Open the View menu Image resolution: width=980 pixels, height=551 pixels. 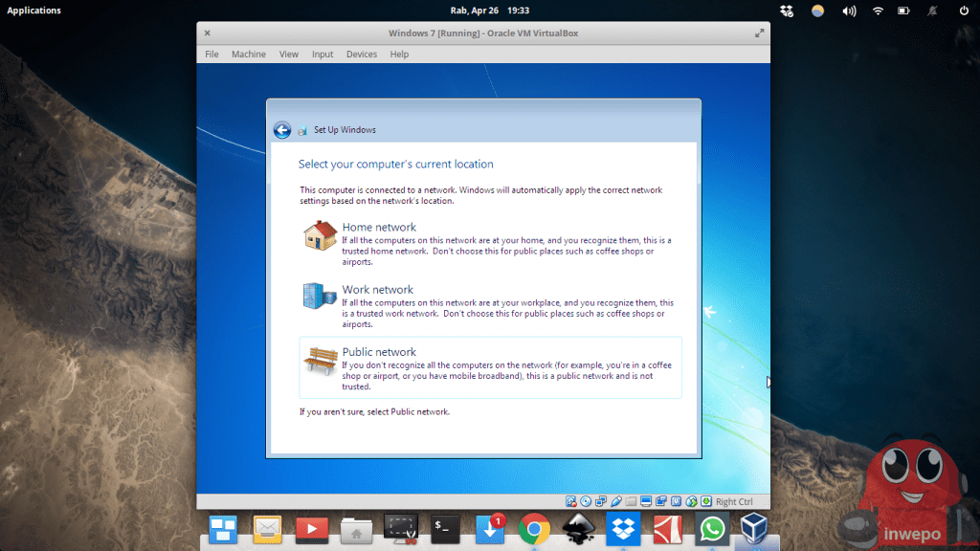(288, 55)
